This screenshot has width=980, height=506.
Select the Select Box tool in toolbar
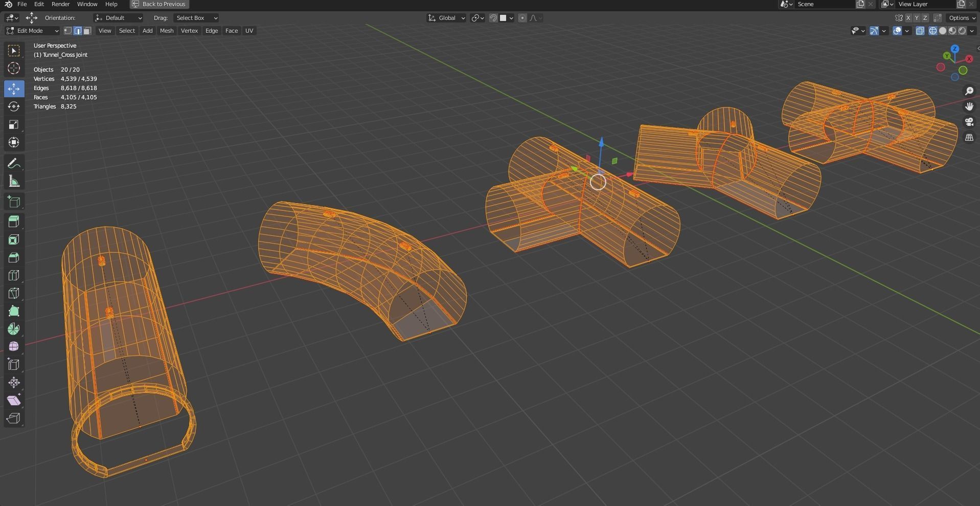[x=14, y=51]
